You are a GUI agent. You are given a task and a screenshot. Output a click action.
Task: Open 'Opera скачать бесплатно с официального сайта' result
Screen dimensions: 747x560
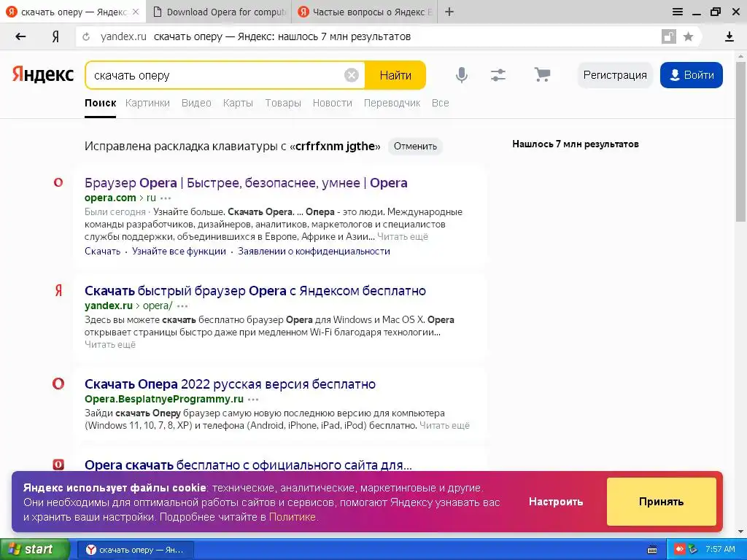[248, 464]
